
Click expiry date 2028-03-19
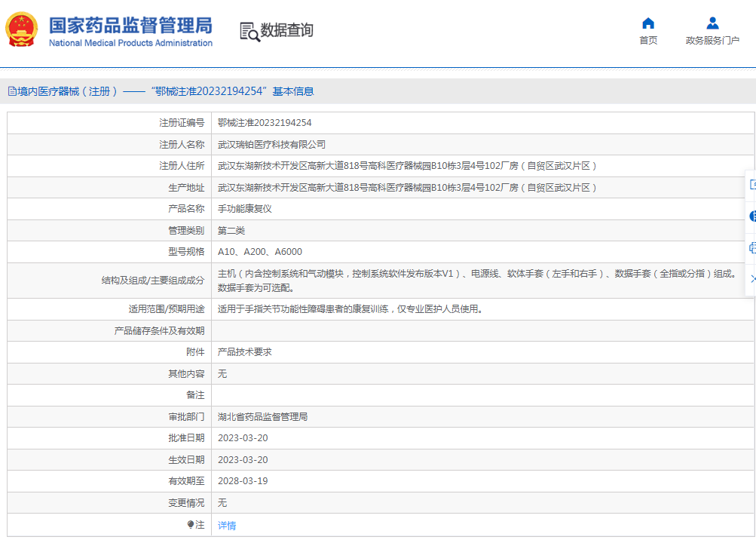[x=243, y=481]
